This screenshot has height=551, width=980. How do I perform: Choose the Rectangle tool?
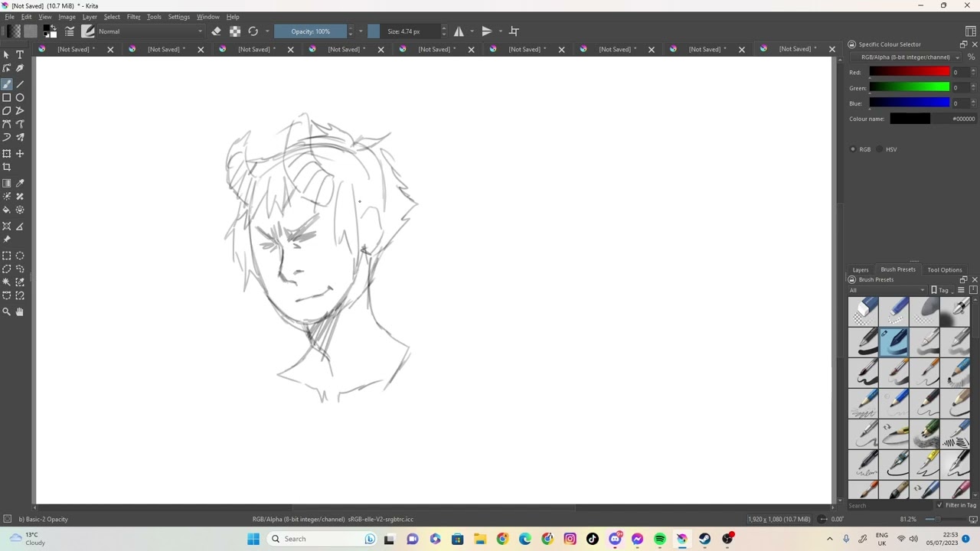7,98
